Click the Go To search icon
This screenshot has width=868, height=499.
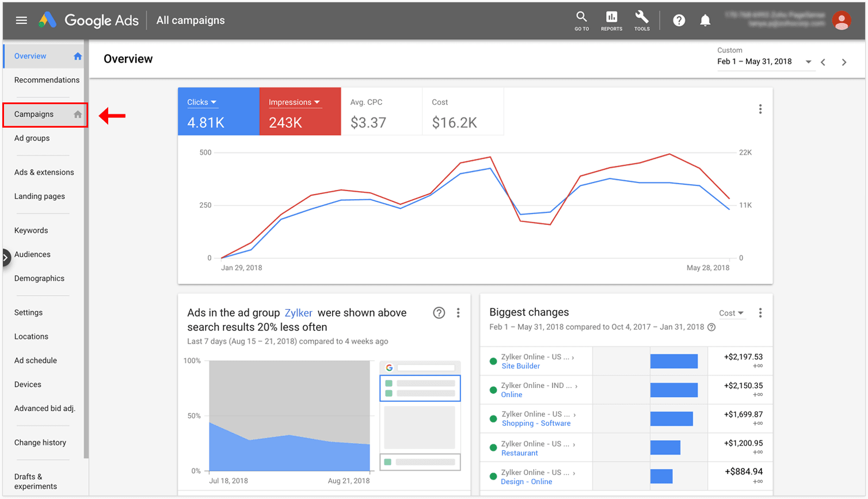[581, 20]
